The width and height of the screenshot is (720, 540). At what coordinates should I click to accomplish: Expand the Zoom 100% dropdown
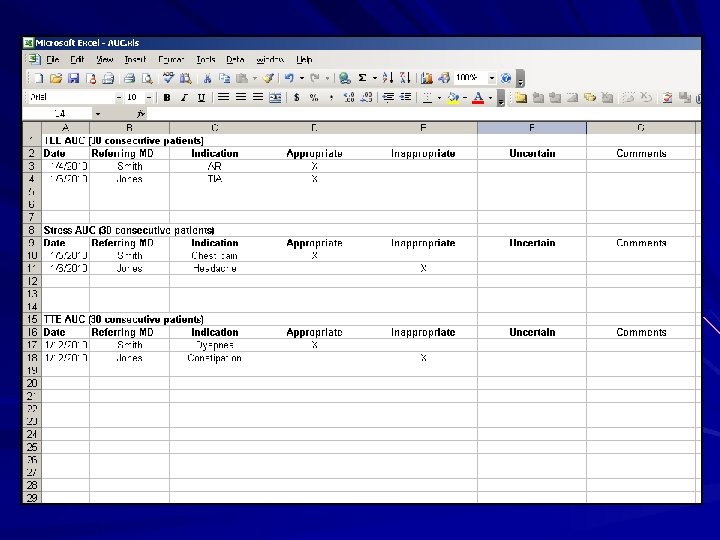(x=491, y=78)
